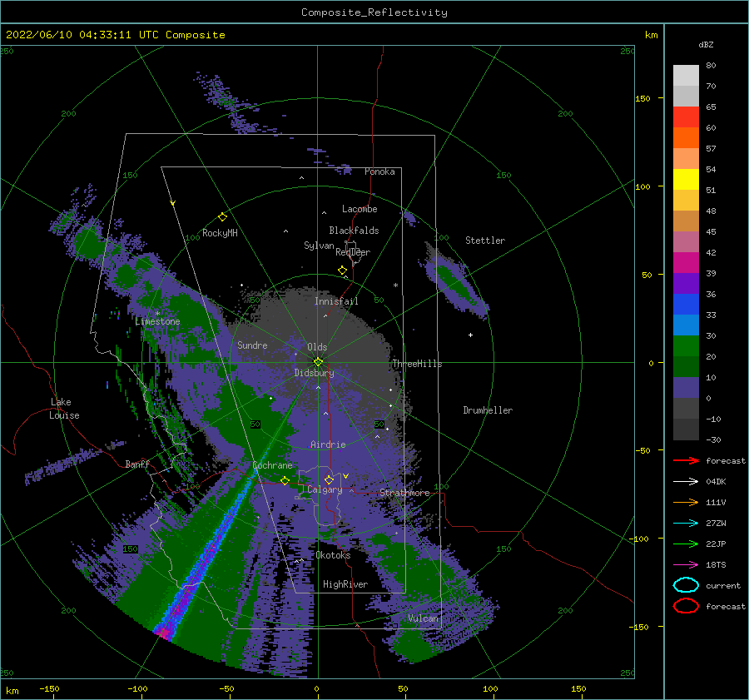Screen dimensions: 749x700
Task: Click the red forecast ellipse legend icon
Action: [686, 606]
